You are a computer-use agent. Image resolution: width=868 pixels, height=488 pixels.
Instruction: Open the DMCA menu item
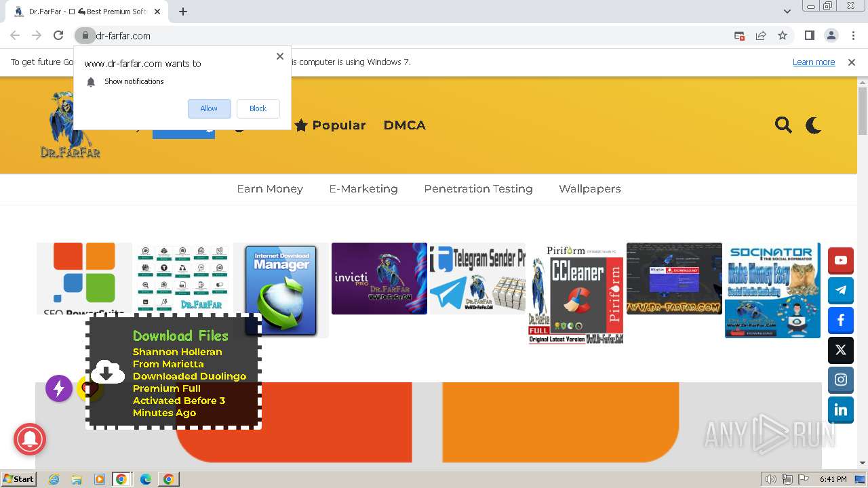coord(405,125)
